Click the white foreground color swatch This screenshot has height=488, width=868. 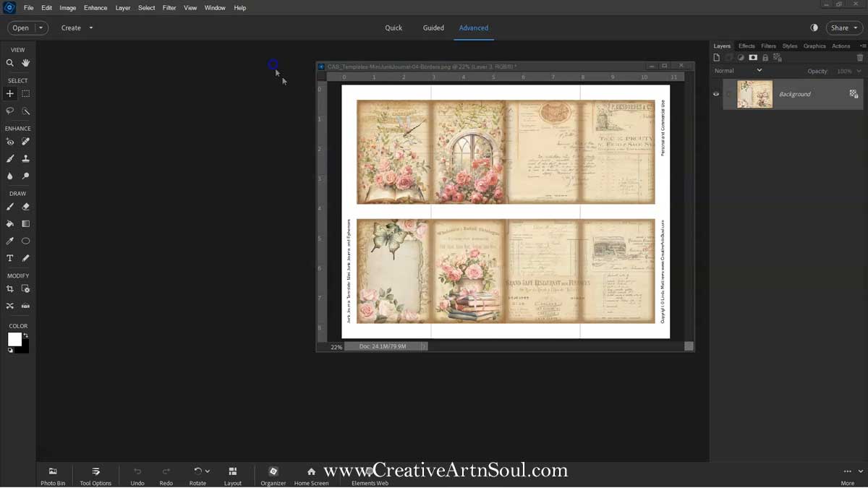click(14, 338)
